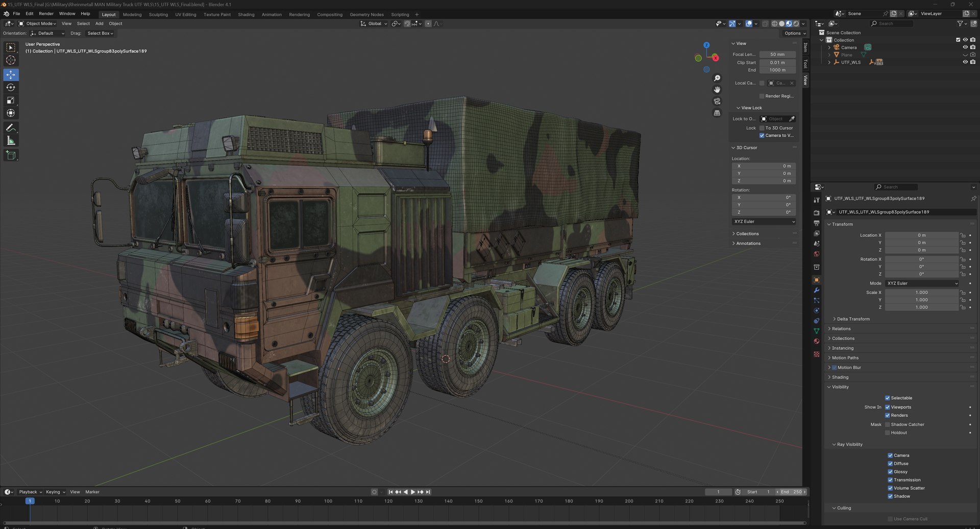Click the red X axis on the navigation gizmo

tap(716, 58)
